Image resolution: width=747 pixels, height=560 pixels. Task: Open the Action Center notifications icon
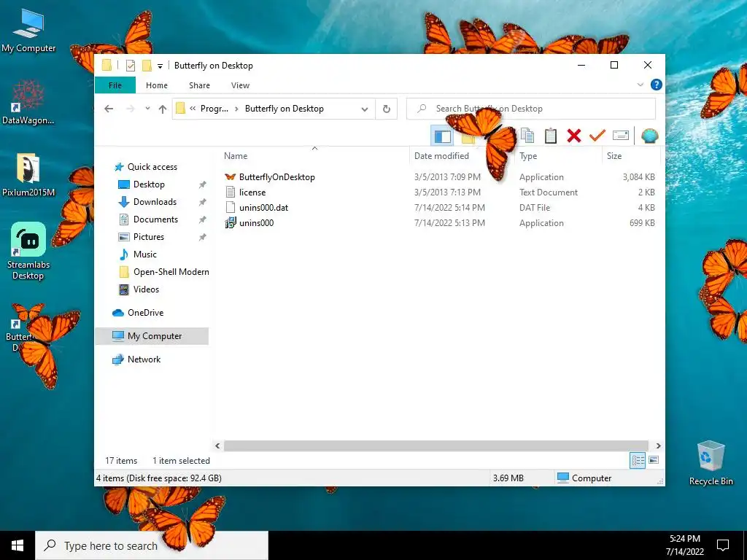click(723, 545)
